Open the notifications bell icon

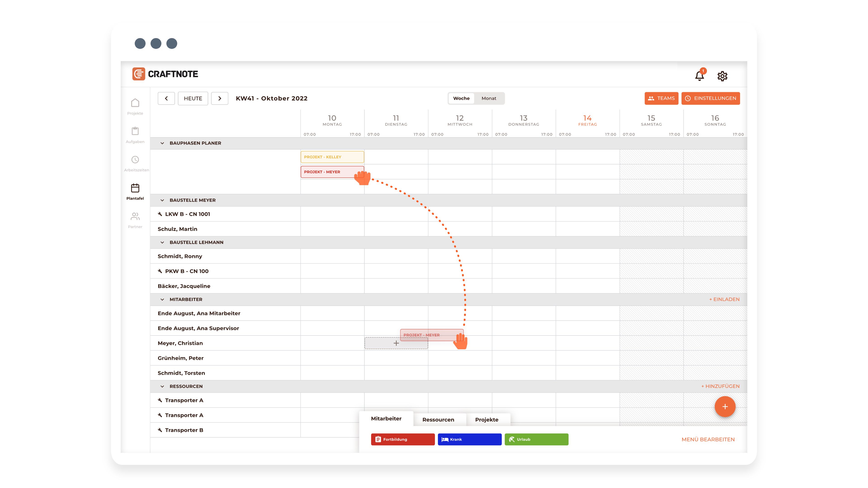tap(699, 76)
